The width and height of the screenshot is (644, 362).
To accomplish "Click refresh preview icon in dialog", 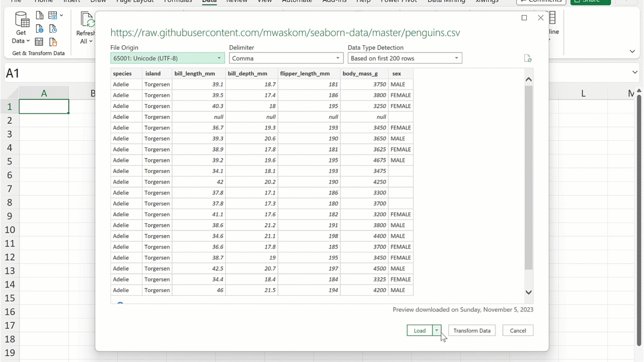I will click(527, 58).
